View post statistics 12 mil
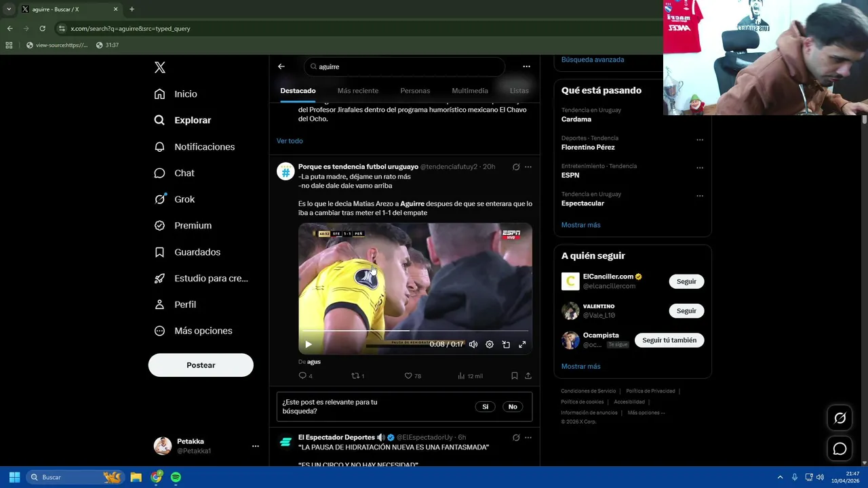The height and width of the screenshot is (488, 868). [470, 375]
